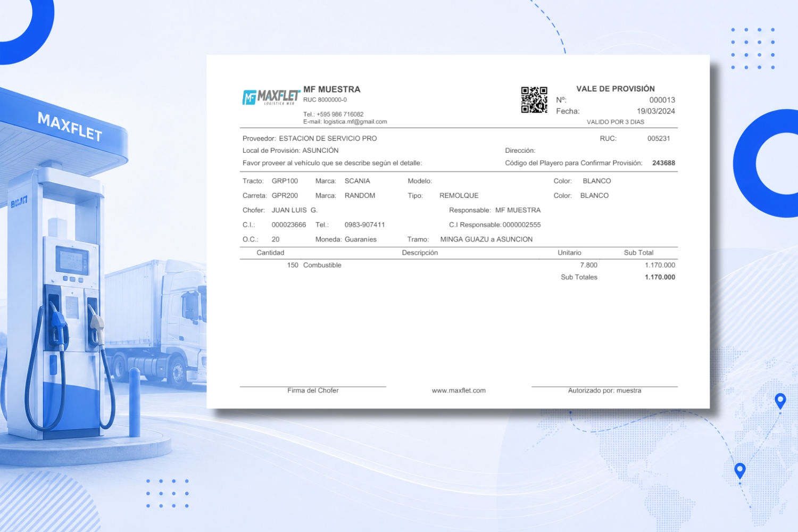Click Responsable MF MUESTRA value
798x532 pixels.
coord(518,210)
